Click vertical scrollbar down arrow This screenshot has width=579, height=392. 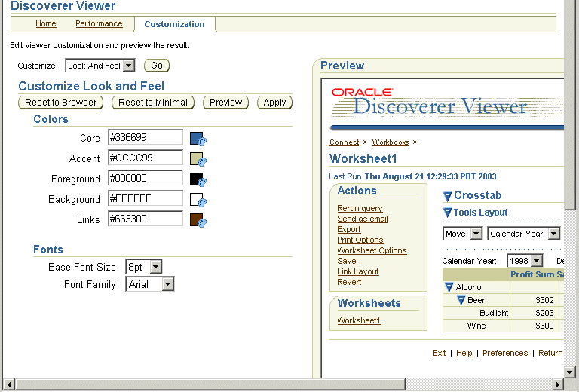tap(570, 372)
